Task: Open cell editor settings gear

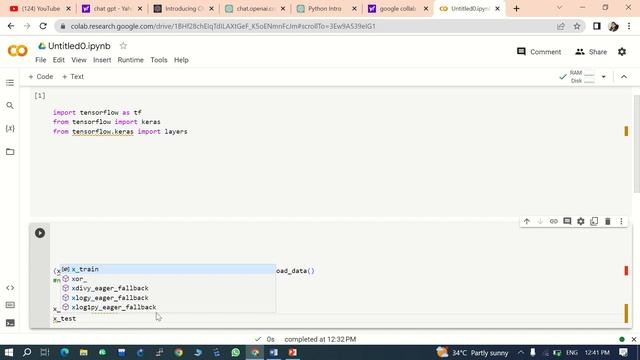Action: point(580,221)
